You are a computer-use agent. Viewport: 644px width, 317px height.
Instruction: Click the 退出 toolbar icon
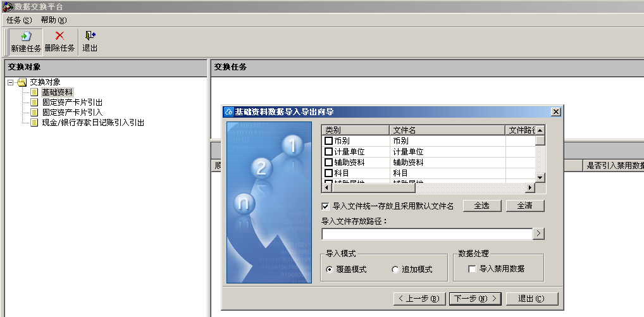(90, 37)
